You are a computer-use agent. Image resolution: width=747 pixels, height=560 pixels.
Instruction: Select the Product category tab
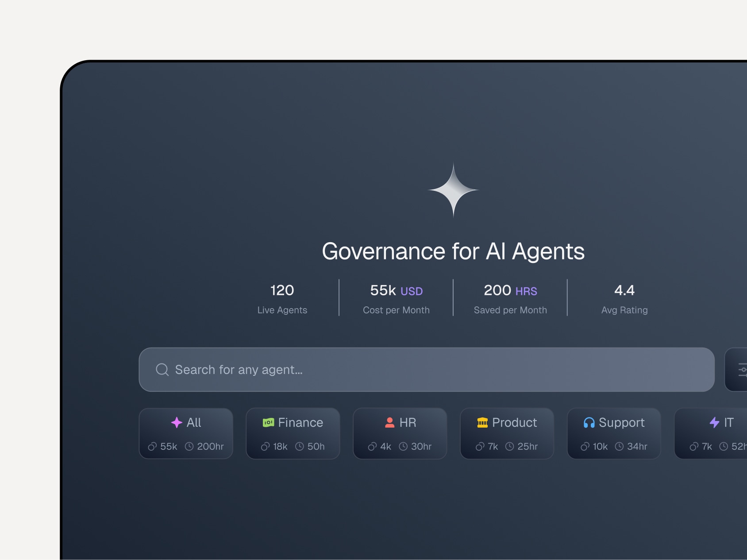pos(507,433)
